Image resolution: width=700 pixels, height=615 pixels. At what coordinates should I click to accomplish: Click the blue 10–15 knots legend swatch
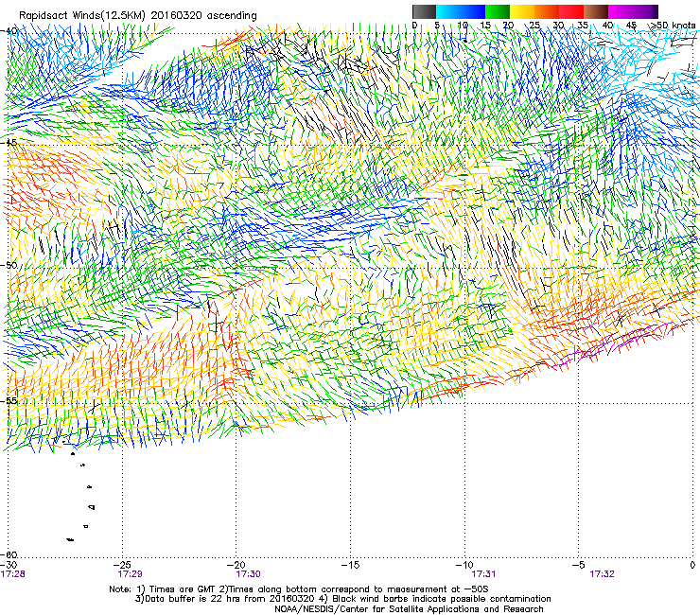473,11
